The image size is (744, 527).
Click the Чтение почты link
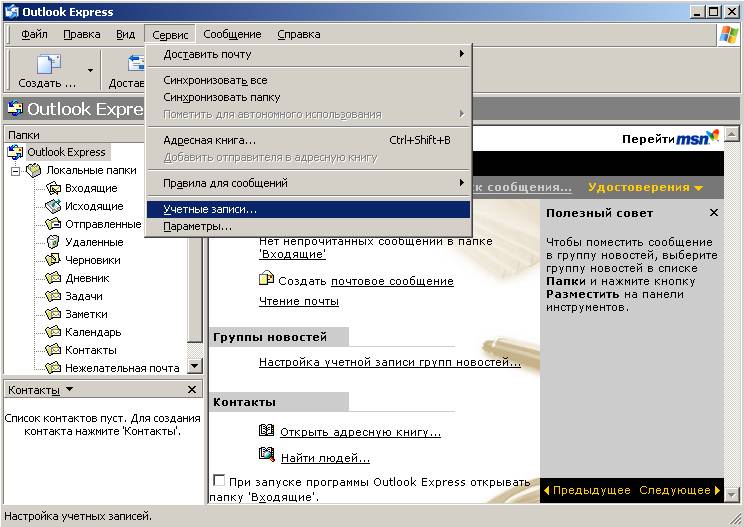[x=299, y=301]
